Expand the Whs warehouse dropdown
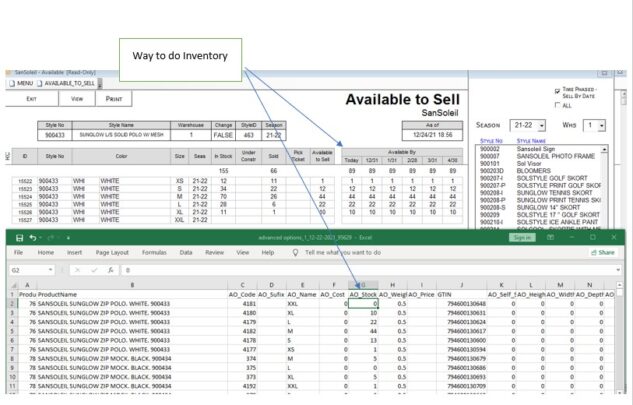This screenshot has width=633, height=405. (601, 125)
